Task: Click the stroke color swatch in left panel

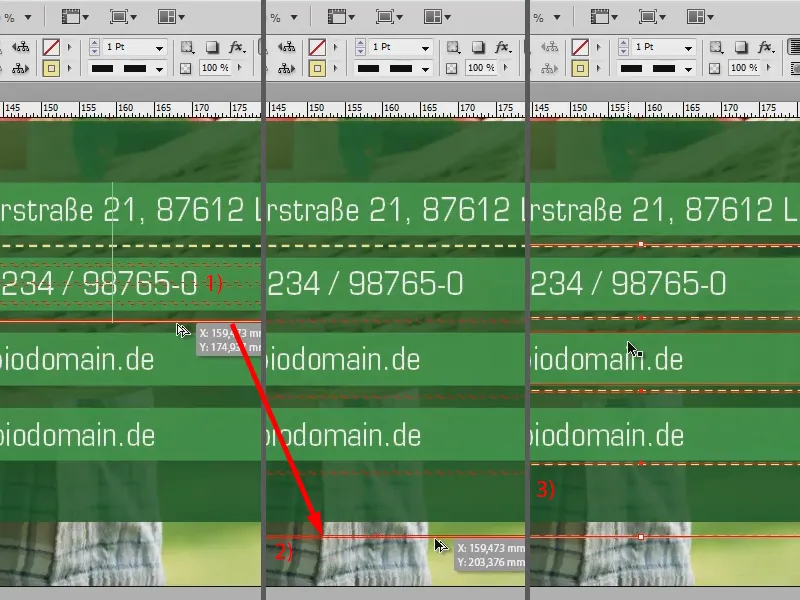Action: coord(51,47)
